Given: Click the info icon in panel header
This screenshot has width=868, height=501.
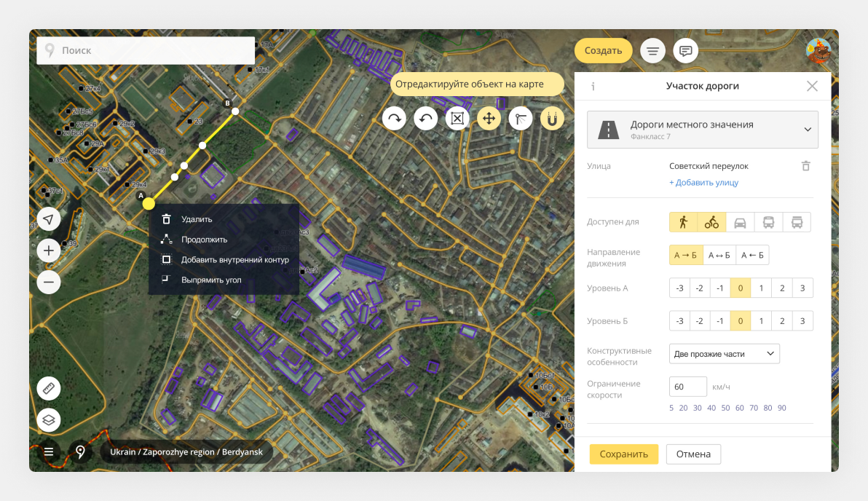Looking at the screenshot, I should (593, 87).
